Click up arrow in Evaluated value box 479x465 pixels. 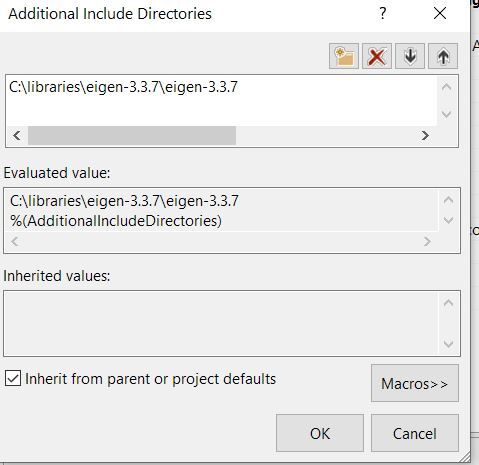(448, 200)
